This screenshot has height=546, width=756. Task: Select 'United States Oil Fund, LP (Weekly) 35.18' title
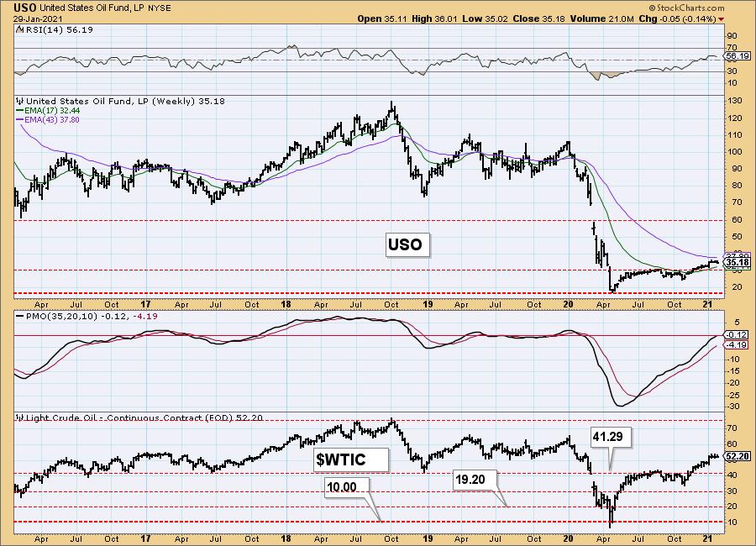click(125, 102)
